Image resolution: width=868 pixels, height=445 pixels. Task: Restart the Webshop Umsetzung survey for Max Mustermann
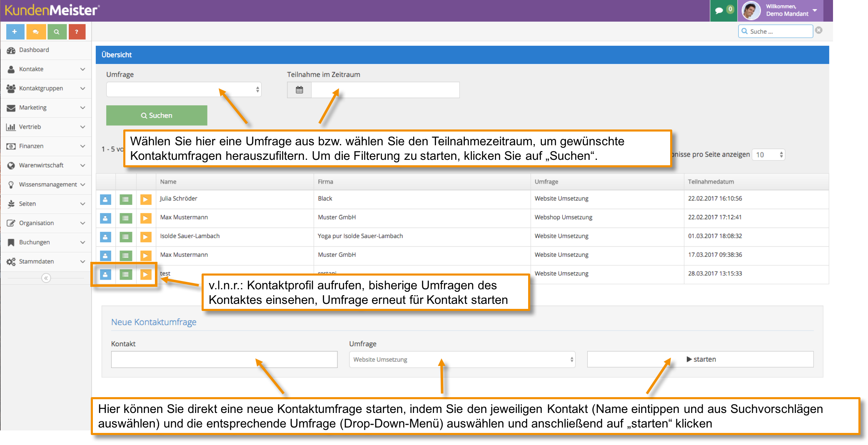point(146,218)
